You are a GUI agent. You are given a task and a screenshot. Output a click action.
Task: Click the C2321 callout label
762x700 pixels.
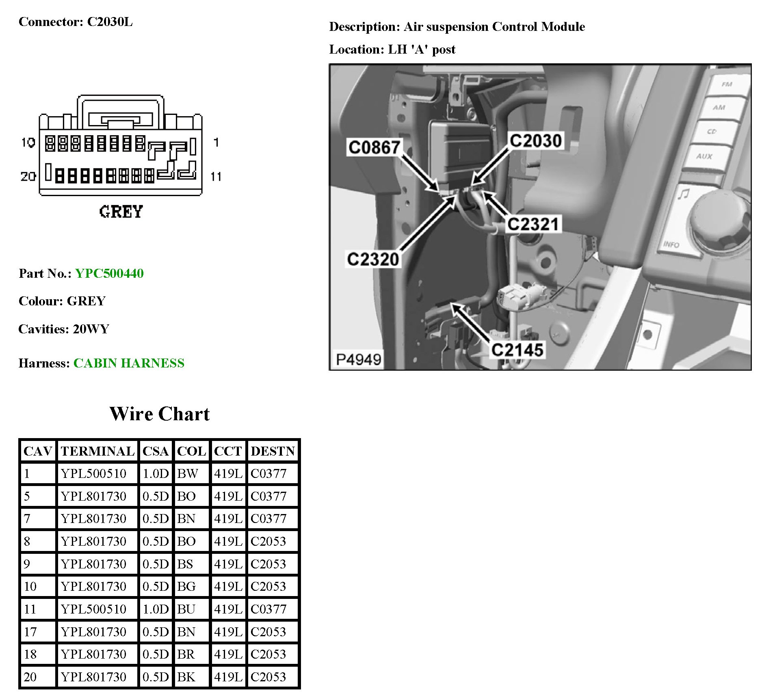[533, 224]
